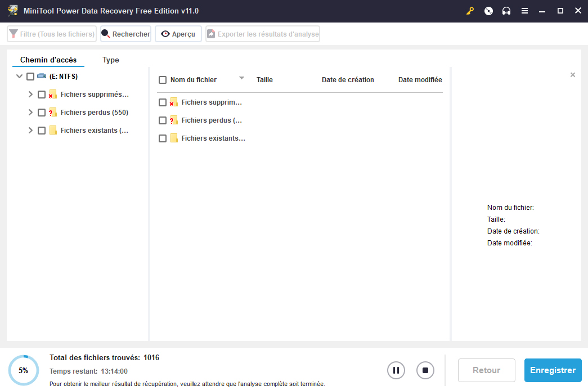Toggle the select-all checkbox beside Nom du fichier
Screen dimensions: 588x390
[x=163, y=80]
